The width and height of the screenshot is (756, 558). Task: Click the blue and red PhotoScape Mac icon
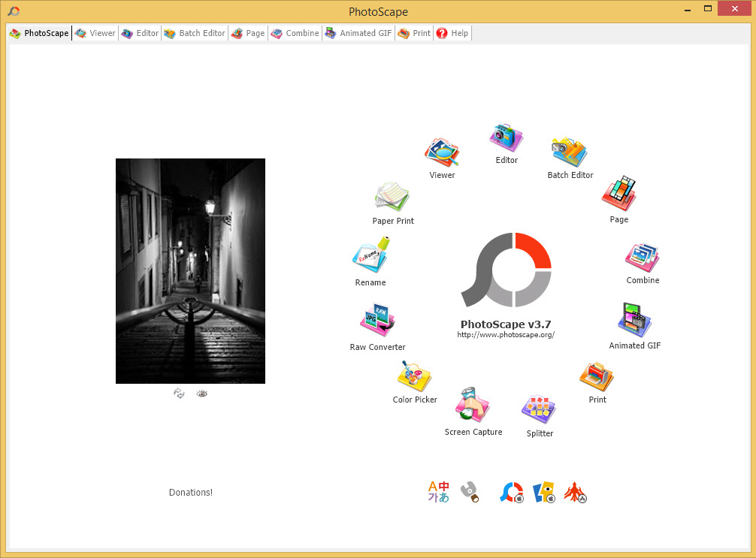(x=512, y=493)
